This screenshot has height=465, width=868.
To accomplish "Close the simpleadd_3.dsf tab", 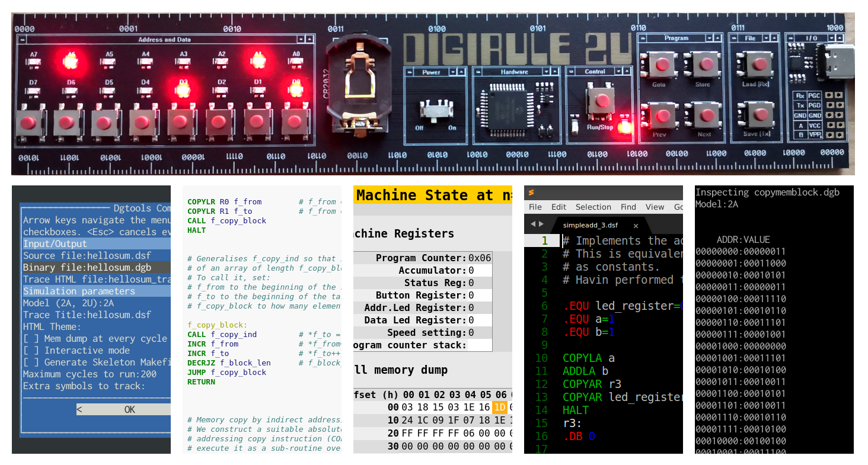I will (x=636, y=226).
